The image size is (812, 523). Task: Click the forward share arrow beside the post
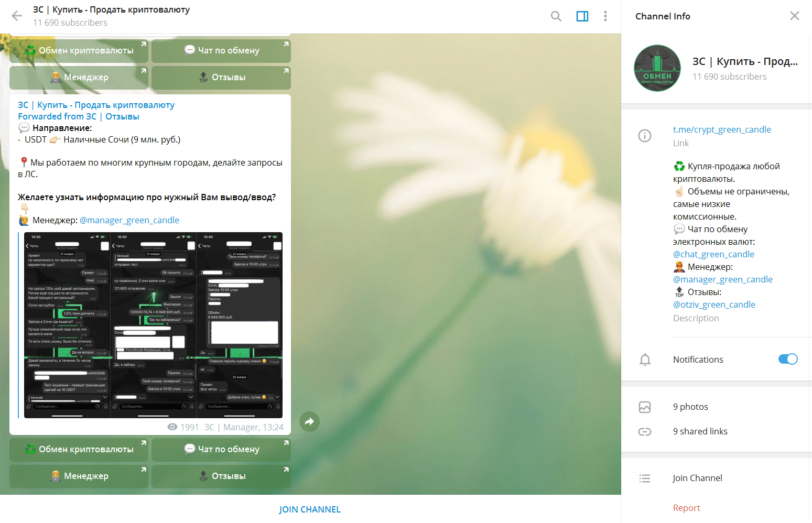(310, 421)
